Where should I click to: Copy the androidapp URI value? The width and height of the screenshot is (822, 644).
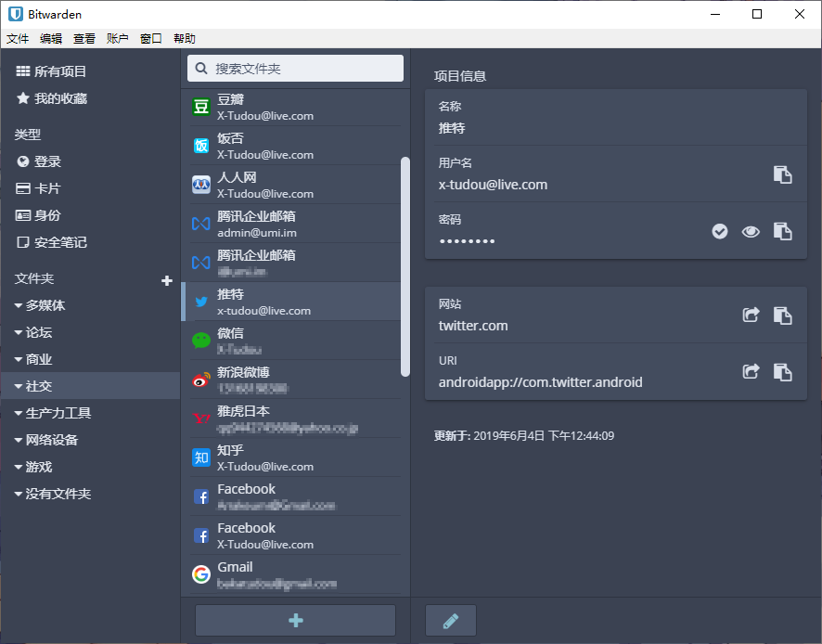point(782,372)
